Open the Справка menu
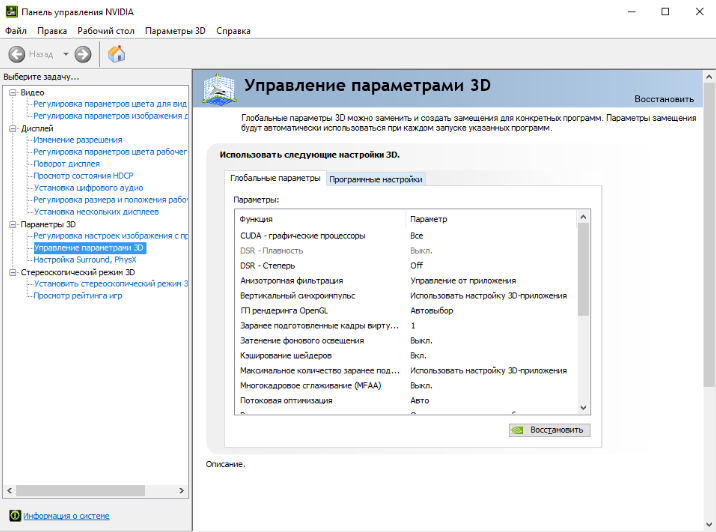716x532 pixels. (x=233, y=31)
